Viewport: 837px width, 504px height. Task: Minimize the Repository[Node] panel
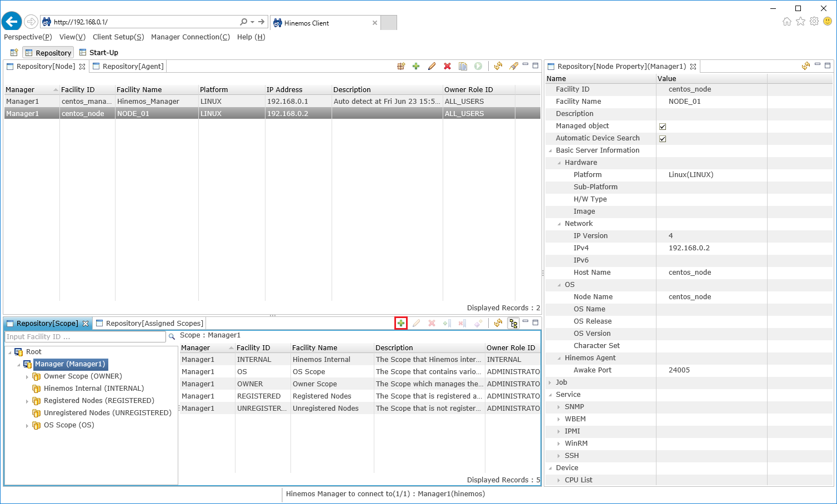pos(525,65)
